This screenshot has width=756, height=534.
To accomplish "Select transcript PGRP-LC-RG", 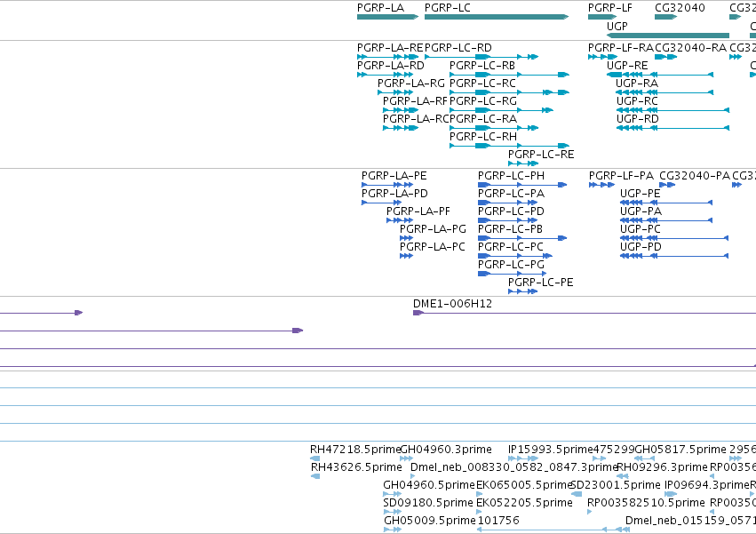I will pyautogui.click(x=483, y=101).
